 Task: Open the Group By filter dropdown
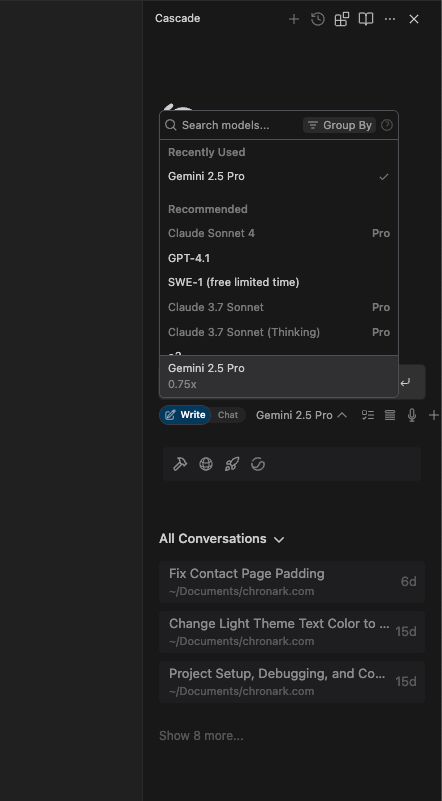[339, 125]
